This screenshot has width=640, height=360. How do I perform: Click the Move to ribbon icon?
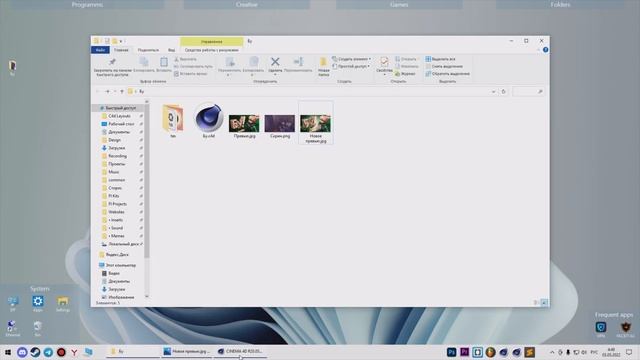pos(229,62)
